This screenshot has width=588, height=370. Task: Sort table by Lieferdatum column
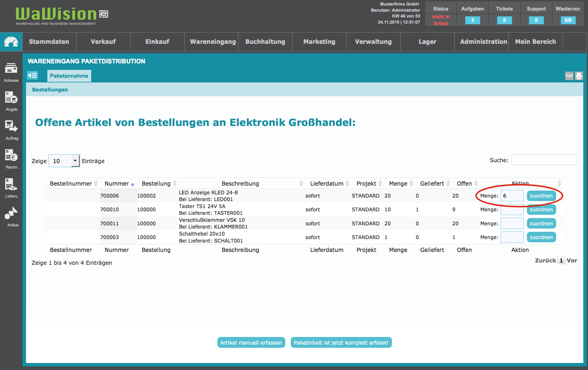click(326, 184)
